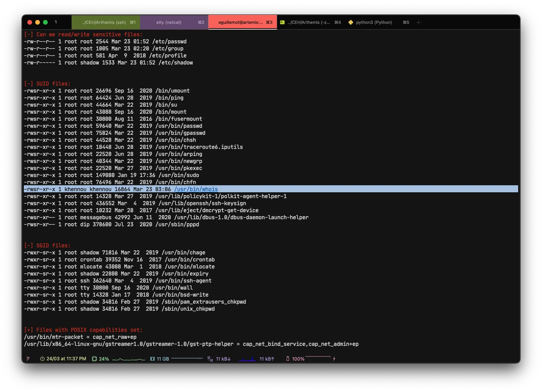Image resolution: width=542 pixels, height=392 pixels.
Task: Click the terminal icon on fourth tab
Action: pos(282,22)
